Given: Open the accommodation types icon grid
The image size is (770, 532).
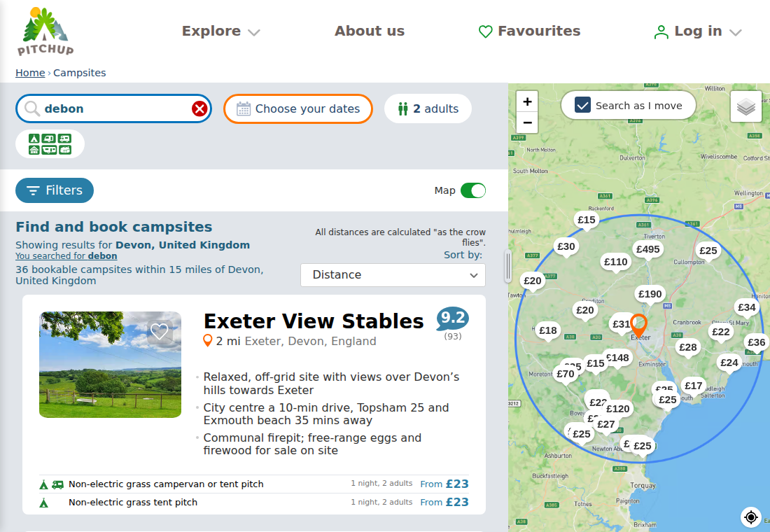Looking at the screenshot, I should click(x=50, y=144).
